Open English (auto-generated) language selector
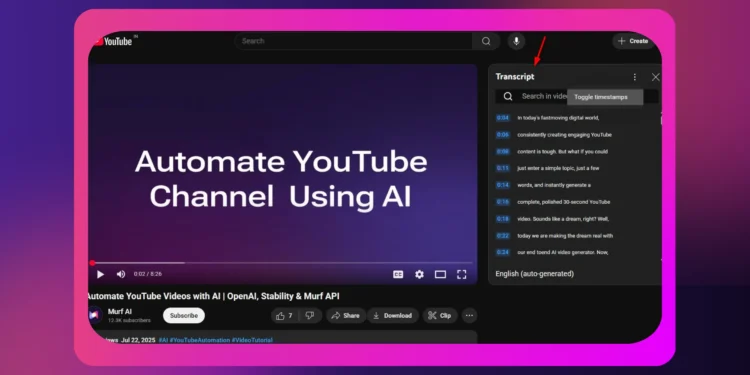 [534, 274]
